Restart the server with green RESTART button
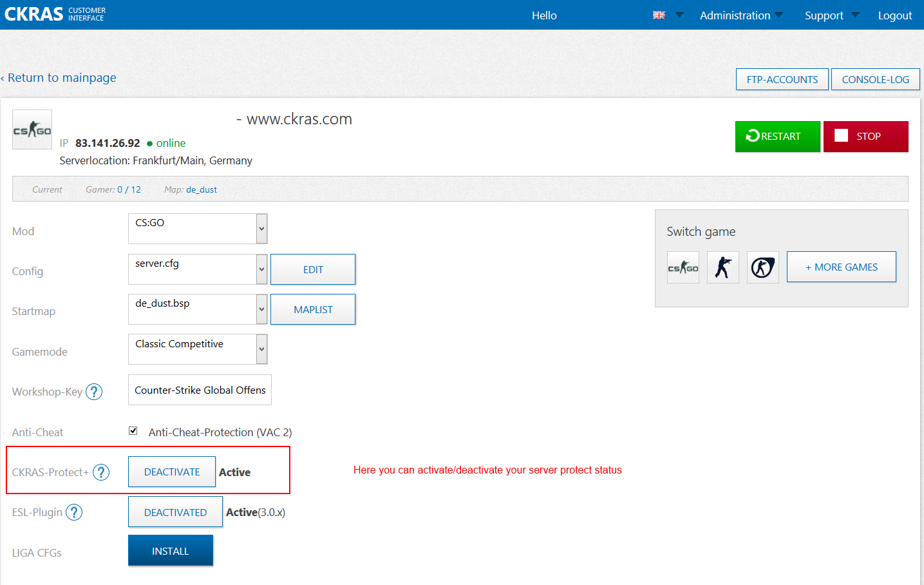The width and height of the screenshot is (924, 585). [x=778, y=137]
